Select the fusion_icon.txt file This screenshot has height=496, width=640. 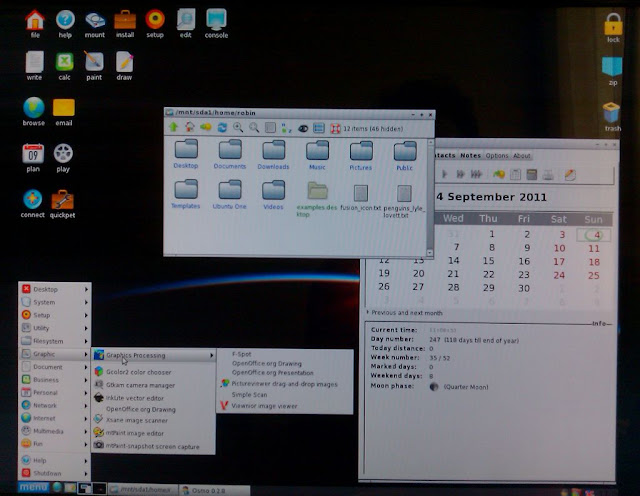(361, 197)
